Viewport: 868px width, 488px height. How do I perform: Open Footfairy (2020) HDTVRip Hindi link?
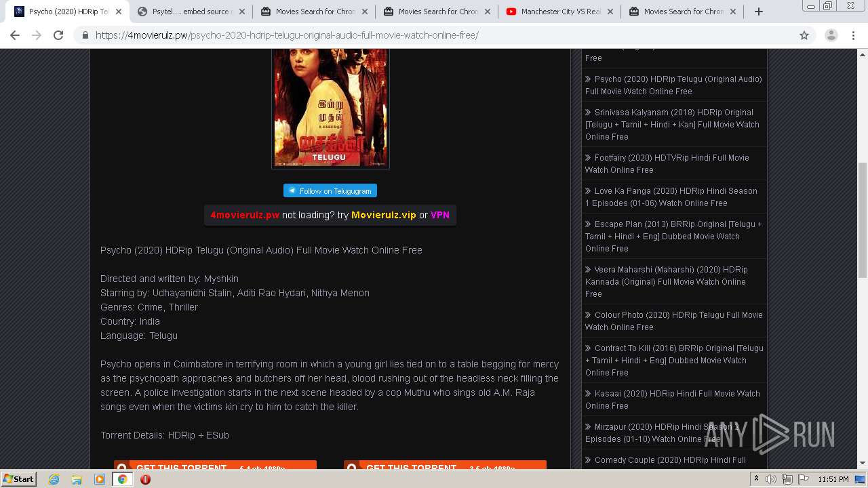pos(667,163)
